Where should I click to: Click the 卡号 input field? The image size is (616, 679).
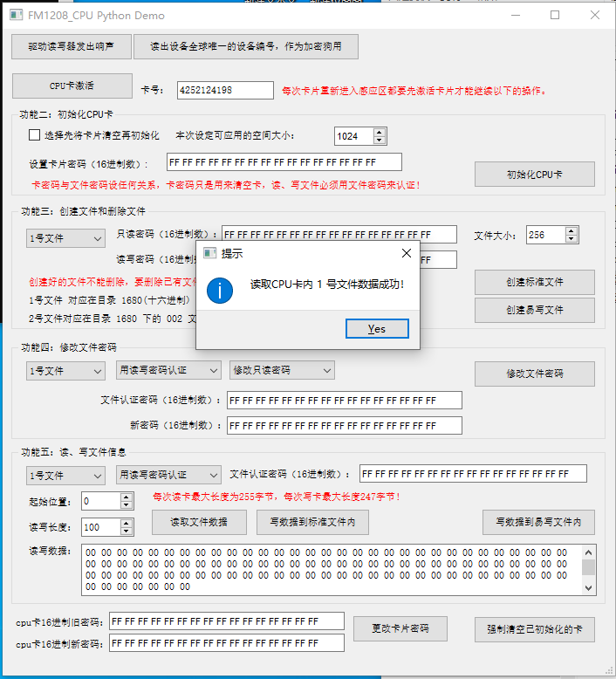click(x=224, y=90)
